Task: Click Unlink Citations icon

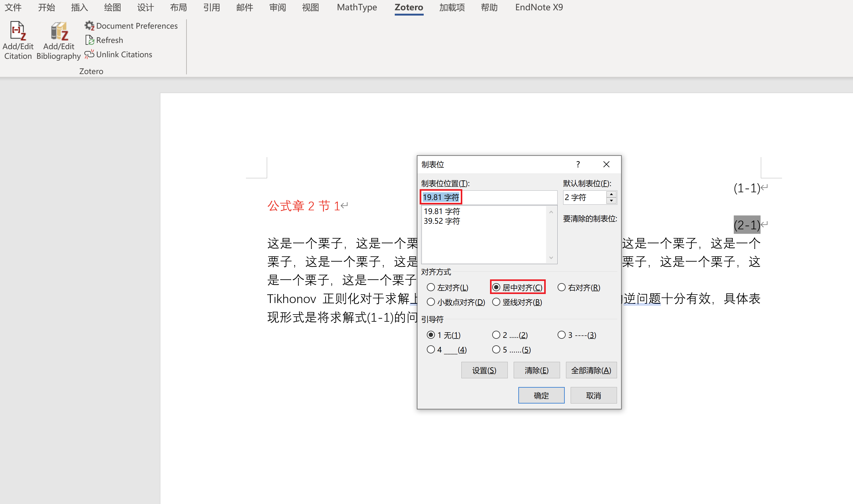Action: click(x=89, y=54)
